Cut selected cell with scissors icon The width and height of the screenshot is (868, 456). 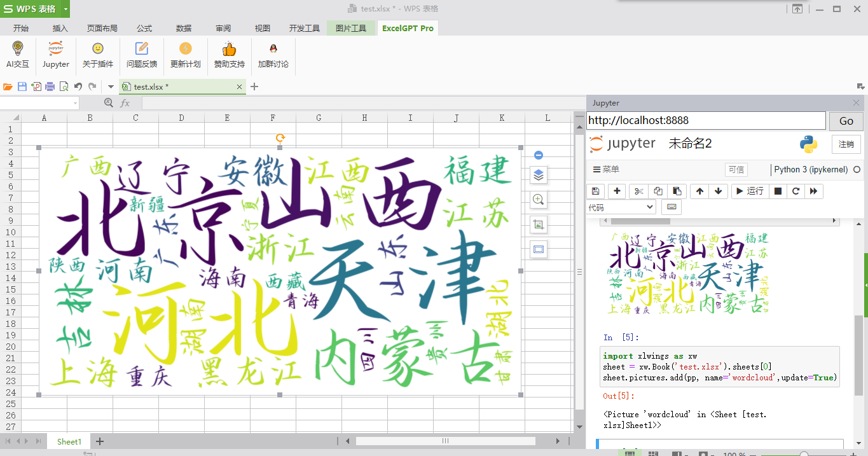[638, 191]
